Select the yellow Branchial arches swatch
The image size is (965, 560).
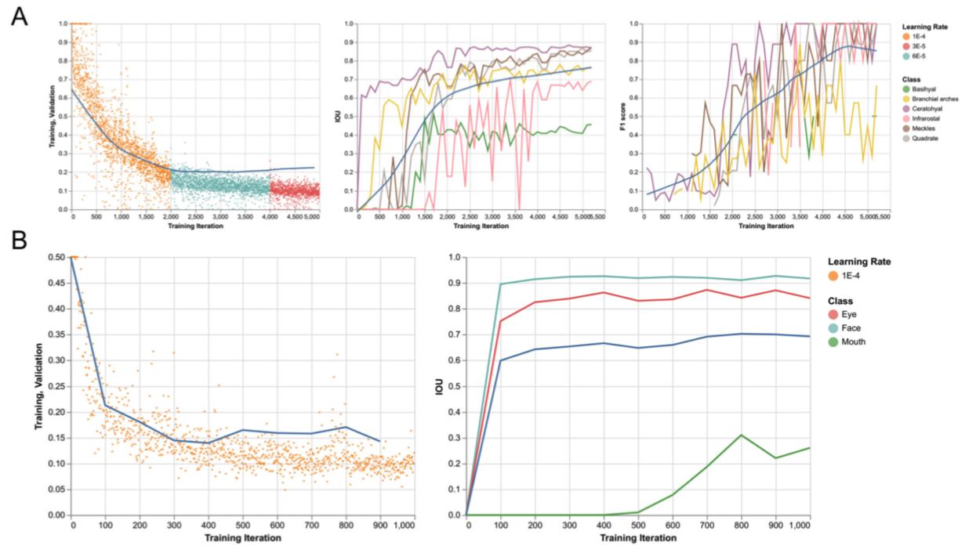(905, 100)
